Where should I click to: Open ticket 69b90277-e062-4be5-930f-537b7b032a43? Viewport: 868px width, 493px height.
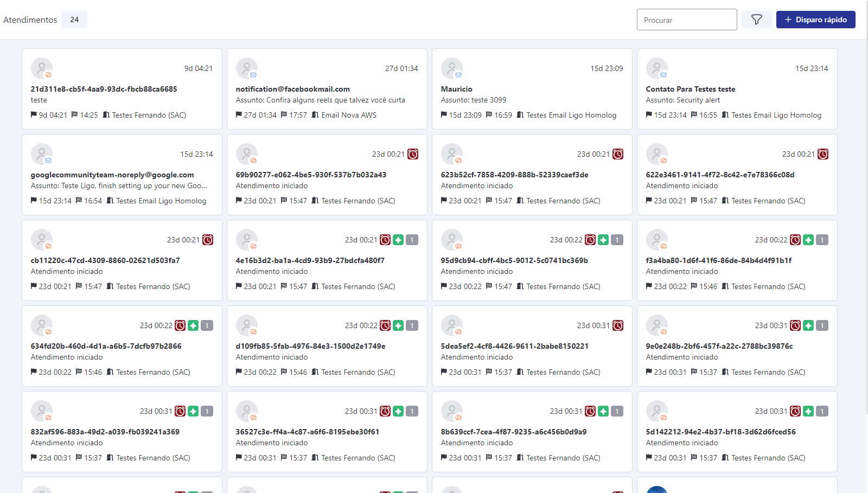(x=311, y=175)
